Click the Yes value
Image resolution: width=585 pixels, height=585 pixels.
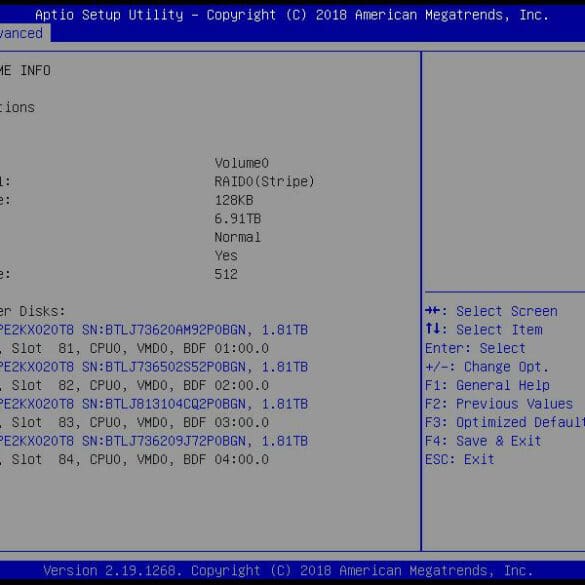point(226,256)
